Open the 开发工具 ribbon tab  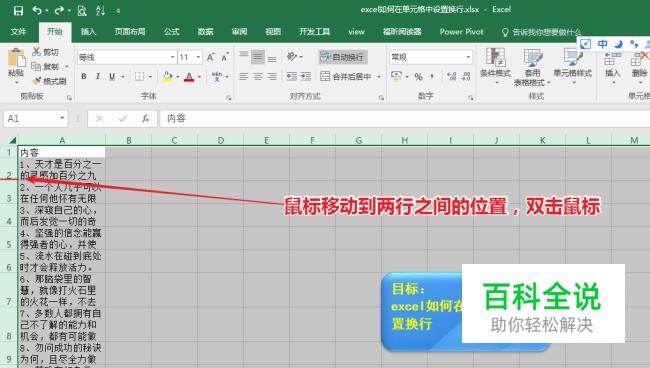coord(315,31)
